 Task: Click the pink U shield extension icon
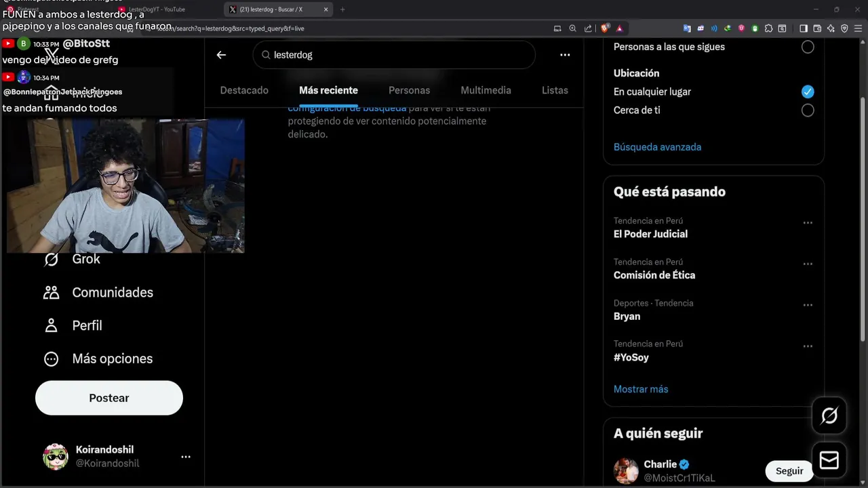click(741, 28)
